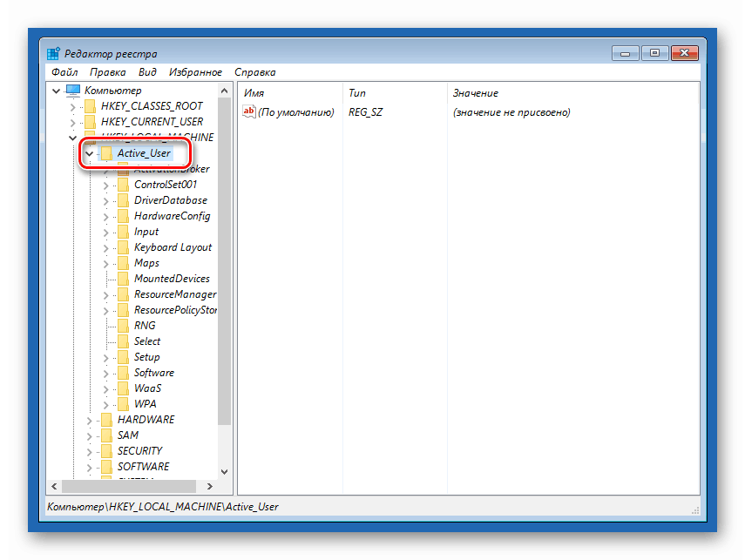Click the HKEY_CLASSES_ROOT folder icon

[x=90, y=106]
